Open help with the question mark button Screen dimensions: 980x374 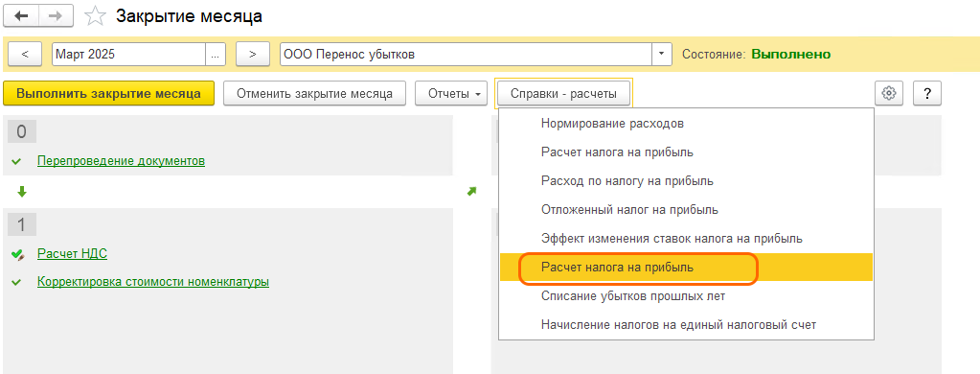click(x=927, y=93)
